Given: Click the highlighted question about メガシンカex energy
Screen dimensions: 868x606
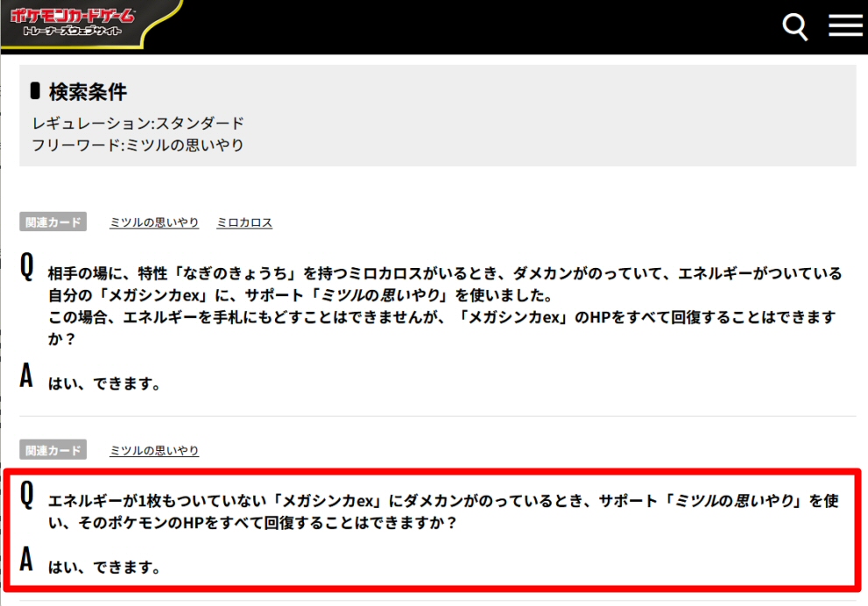Looking at the screenshot, I should pyautogui.click(x=443, y=511).
